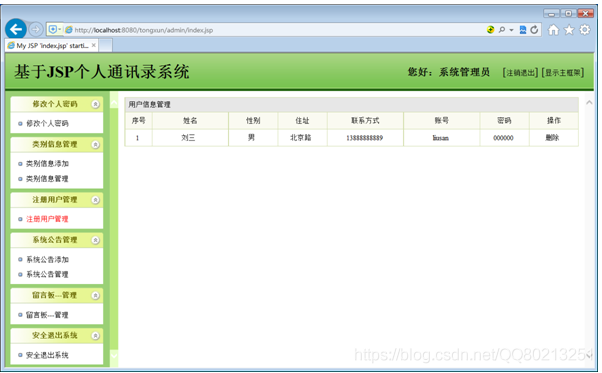The image size is (602, 373).
Task: Close the browser window
Action: click(585, 13)
